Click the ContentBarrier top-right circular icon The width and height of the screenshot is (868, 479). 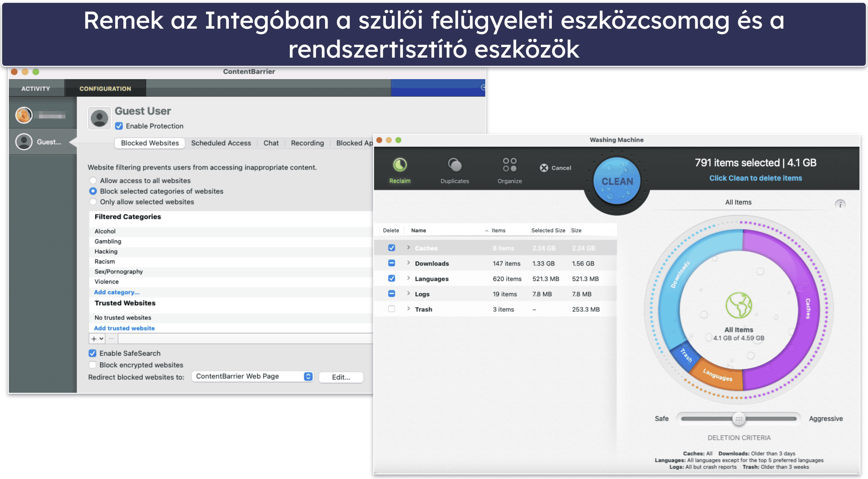point(483,88)
